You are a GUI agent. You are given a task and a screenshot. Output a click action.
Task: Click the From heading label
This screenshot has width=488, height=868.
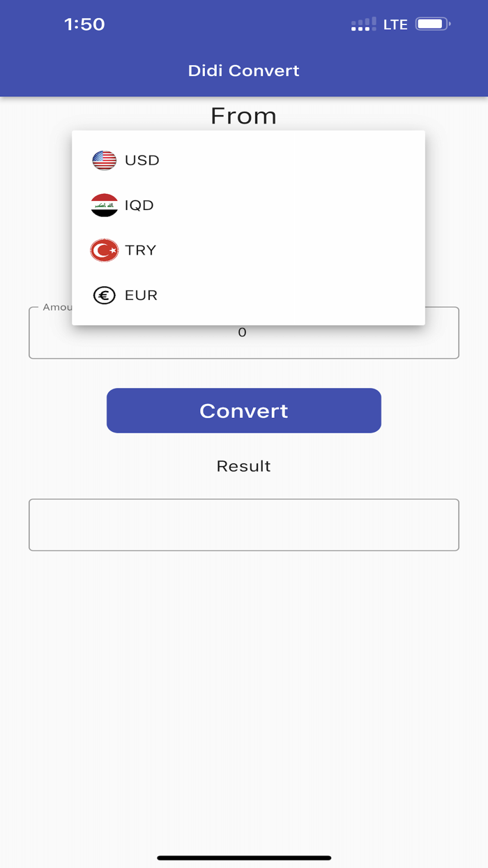click(243, 116)
